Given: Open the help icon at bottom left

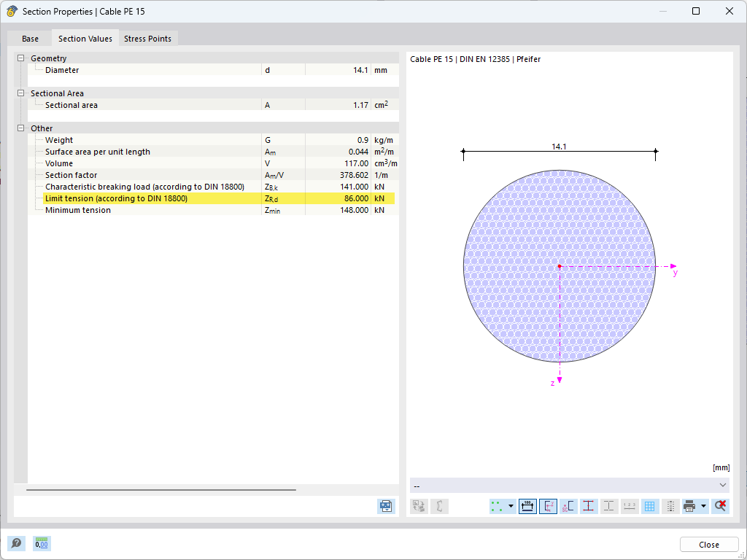Looking at the screenshot, I should click(x=16, y=543).
